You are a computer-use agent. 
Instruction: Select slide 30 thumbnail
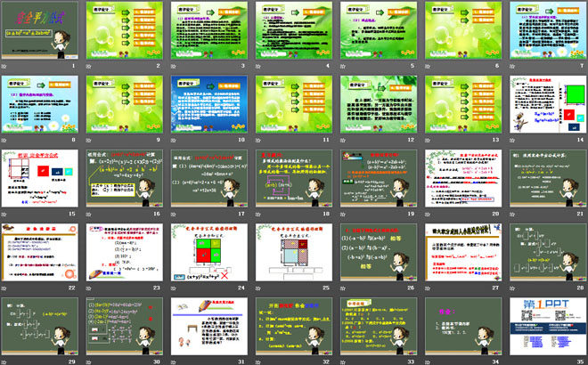tap(125, 326)
